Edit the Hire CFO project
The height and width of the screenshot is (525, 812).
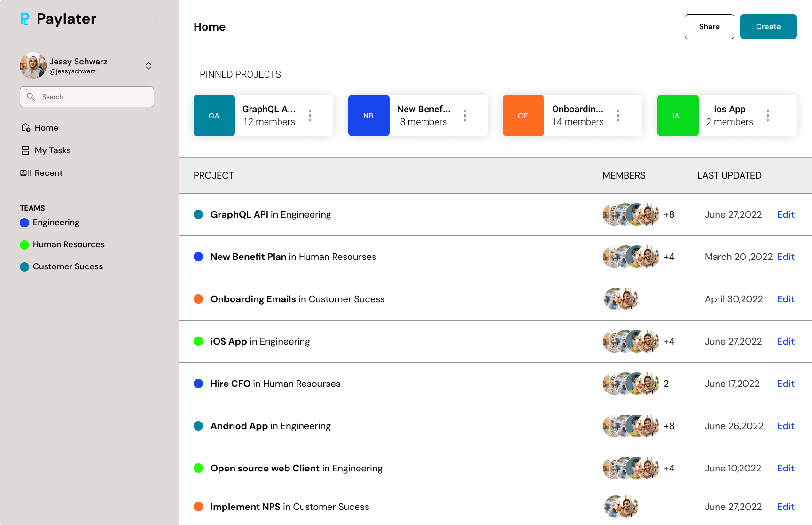785,384
